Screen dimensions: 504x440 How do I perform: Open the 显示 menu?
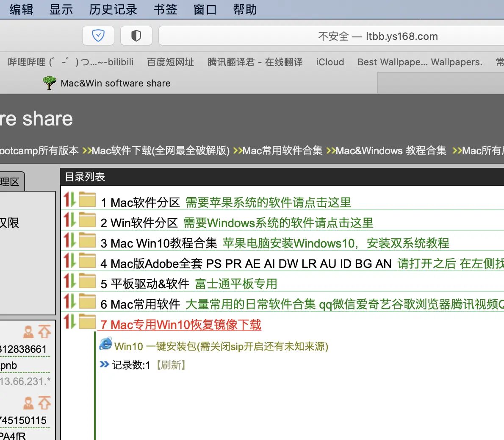point(61,9)
